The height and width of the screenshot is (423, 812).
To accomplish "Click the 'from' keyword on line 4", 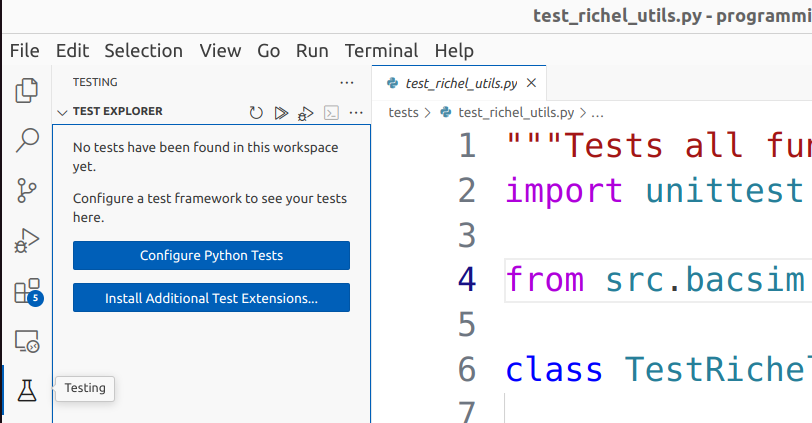I will (x=545, y=280).
